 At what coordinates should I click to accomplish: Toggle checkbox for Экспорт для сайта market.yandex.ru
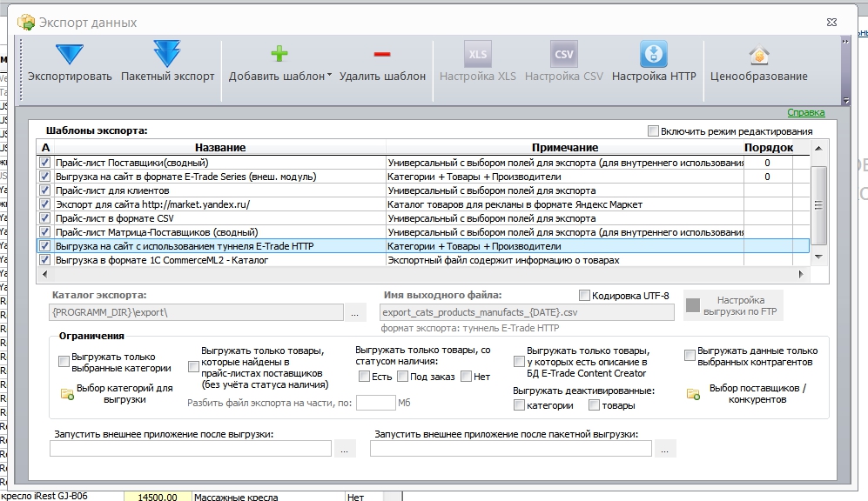pyautogui.click(x=45, y=204)
